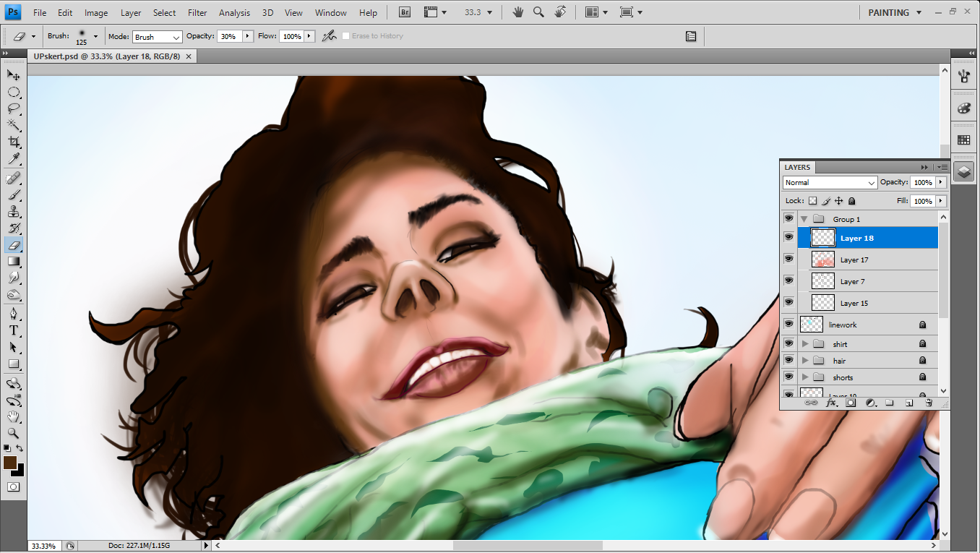
Task: Select the Zoom tool in toolbox
Action: point(14,433)
